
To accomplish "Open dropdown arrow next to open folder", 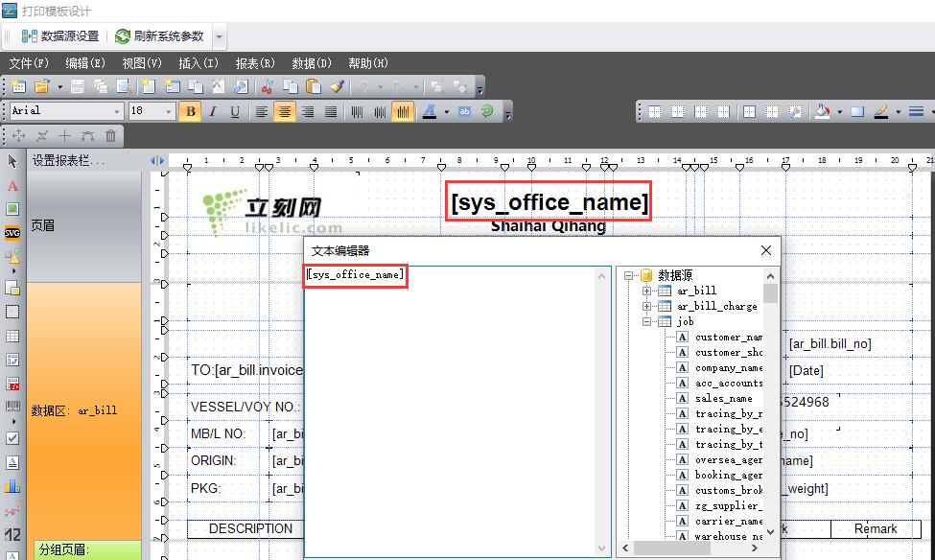I will [59, 87].
